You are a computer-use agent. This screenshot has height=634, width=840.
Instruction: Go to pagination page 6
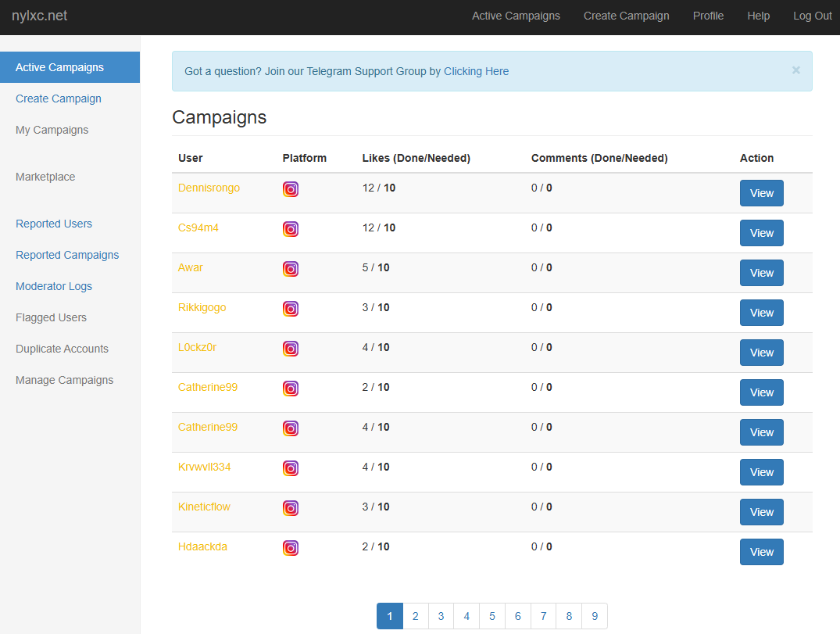tap(517, 616)
